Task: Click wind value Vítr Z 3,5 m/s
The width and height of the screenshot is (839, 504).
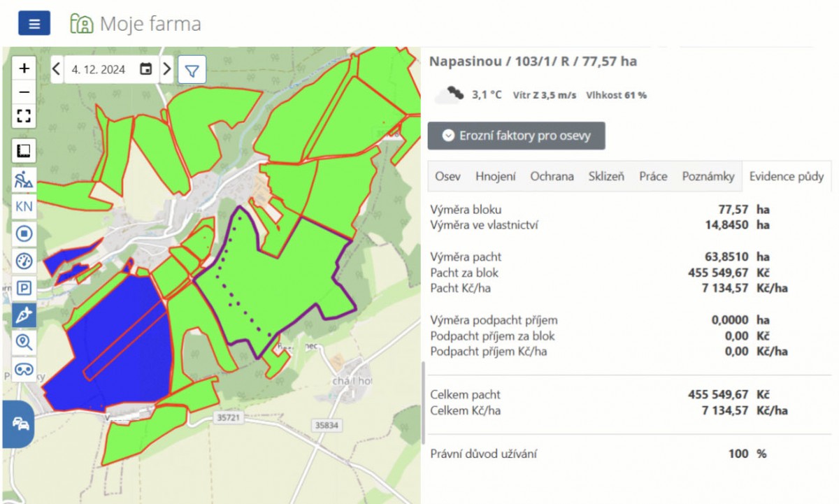Action: [x=545, y=95]
